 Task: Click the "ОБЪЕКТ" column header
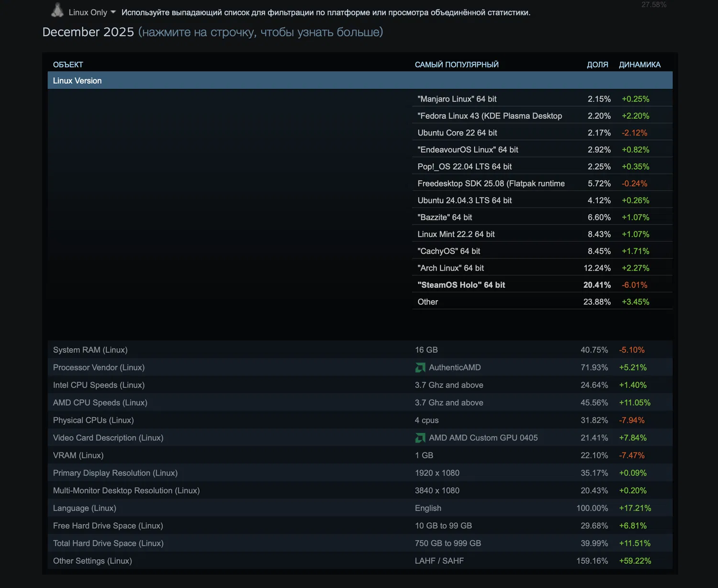tap(68, 65)
